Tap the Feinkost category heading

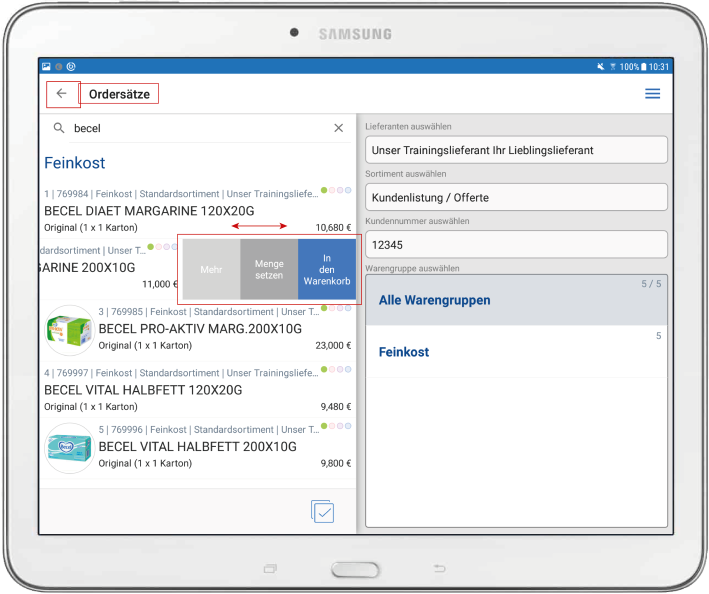pos(75,163)
